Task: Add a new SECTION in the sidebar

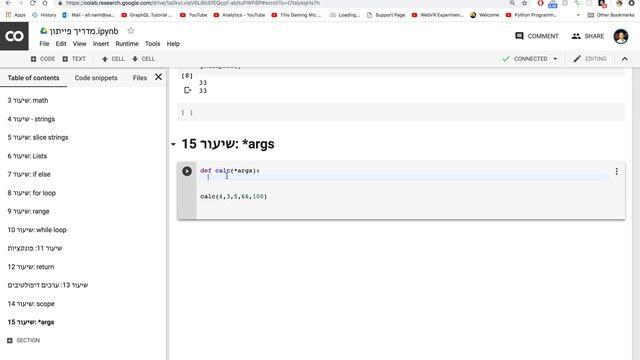Action: 24,340
